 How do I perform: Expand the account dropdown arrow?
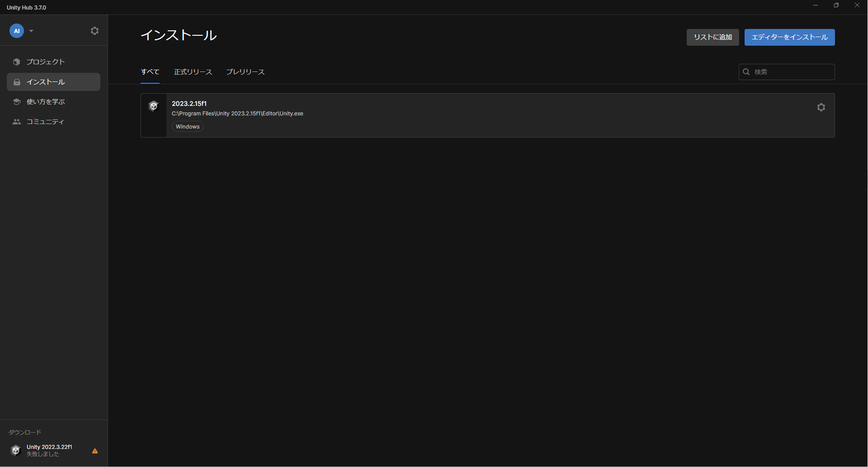[31, 31]
